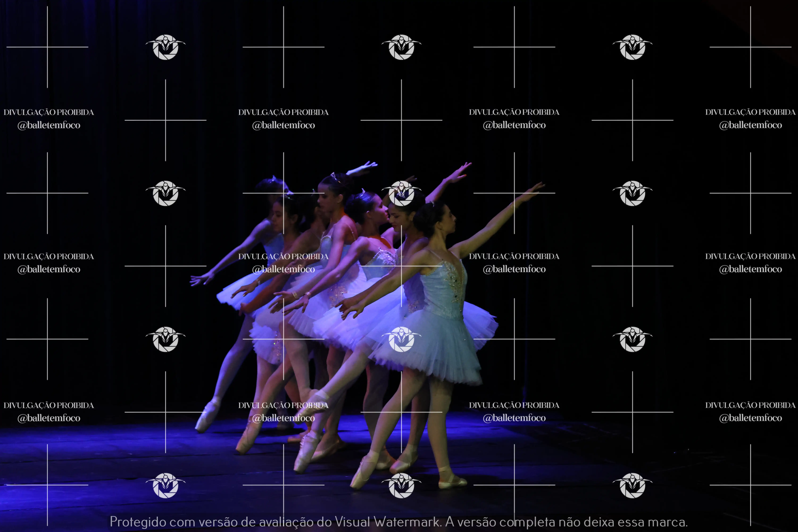Click the front ballerina's pointe shoe on toe

click(x=362, y=474)
